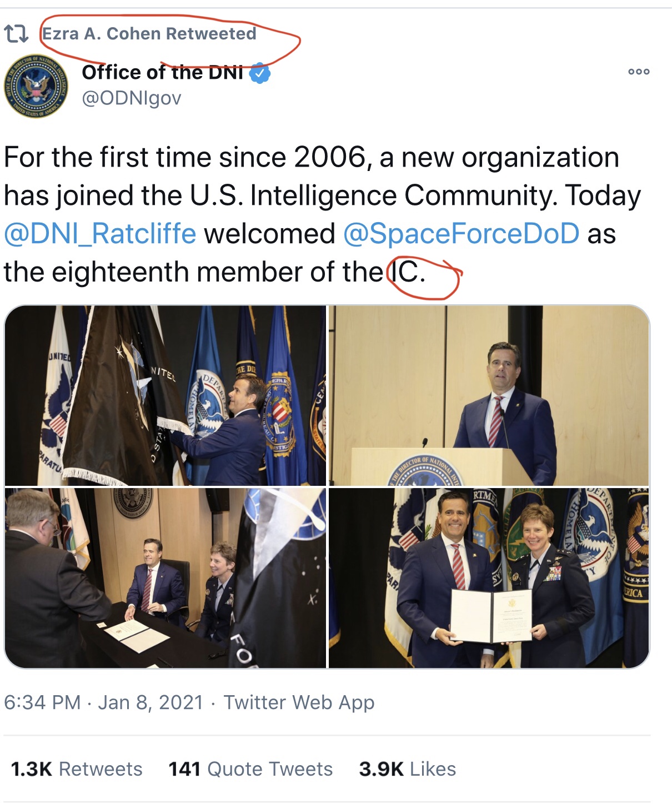Viewport: 672px width, 809px height.
Task: Open the @DNI_Ratcliffe mention
Action: coord(100,233)
